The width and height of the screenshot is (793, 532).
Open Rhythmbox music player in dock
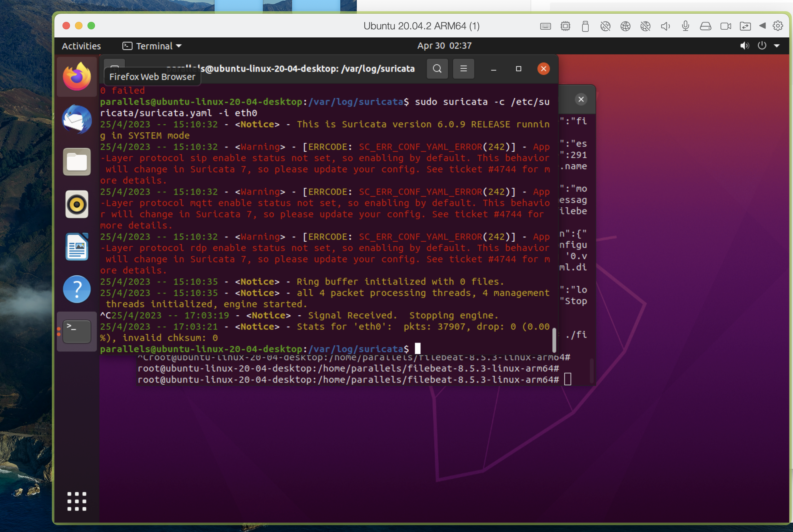pos(77,204)
